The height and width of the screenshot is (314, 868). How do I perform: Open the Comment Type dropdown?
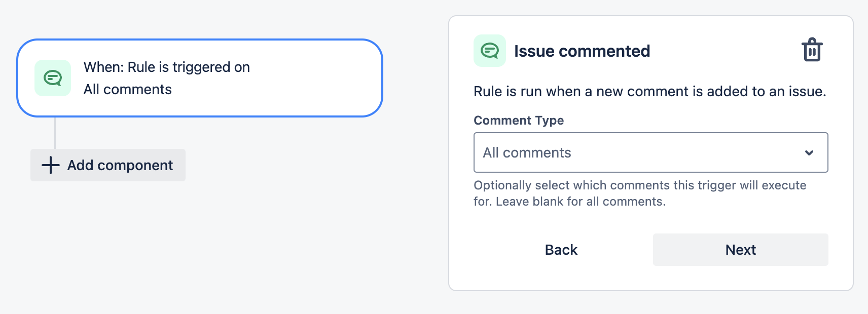click(650, 152)
